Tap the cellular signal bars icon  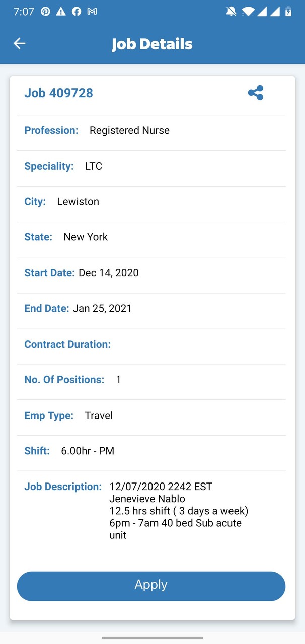pos(262,11)
